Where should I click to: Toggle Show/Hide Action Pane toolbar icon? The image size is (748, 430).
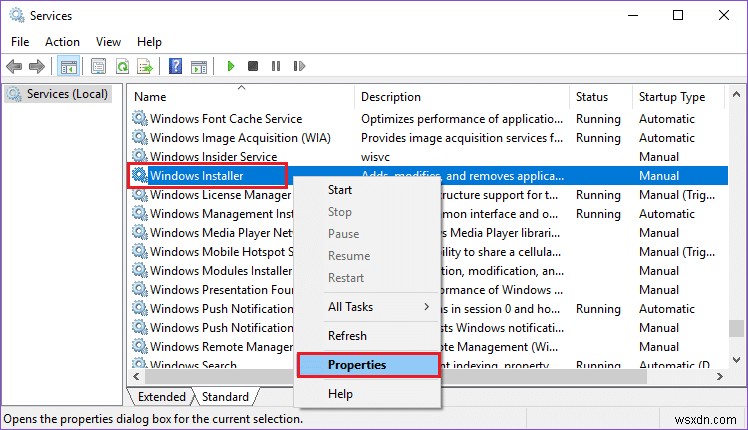[x=199, y=67]
